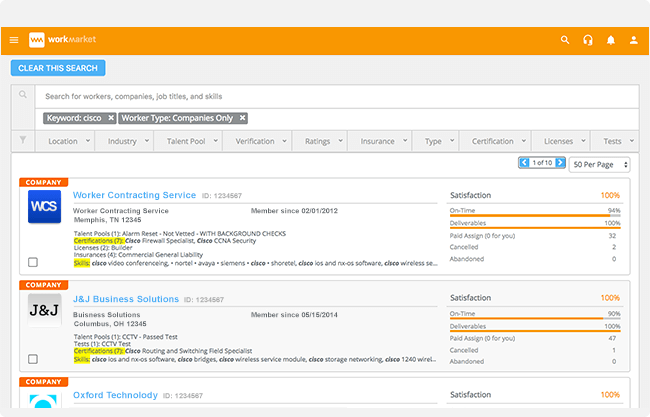The image size is (650, 417).
Task: Expand the Type filter
Action: pos(436,141)
